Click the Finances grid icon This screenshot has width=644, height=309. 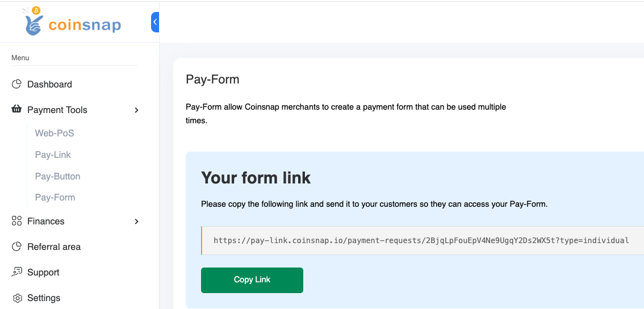(x=16, y=221)
